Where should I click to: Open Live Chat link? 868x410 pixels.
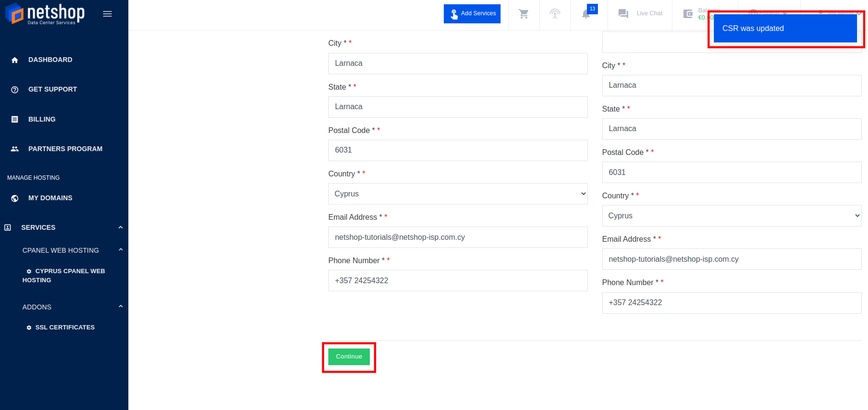pyautogui.click(x=649, y=13)
